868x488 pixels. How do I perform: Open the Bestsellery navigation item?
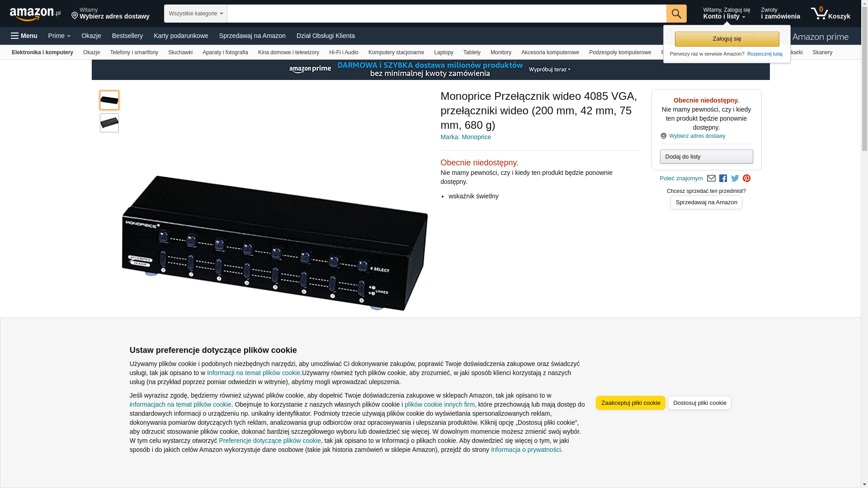pyautogui.click(x=127, y=36)
